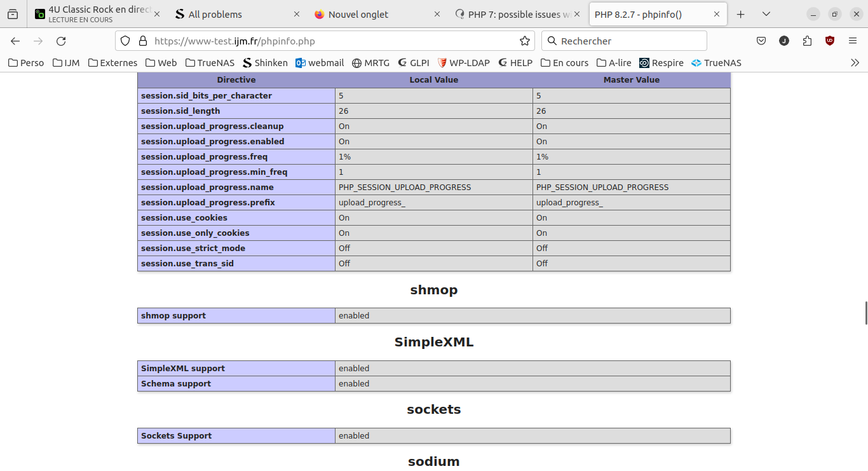Close the Nouvel onglet tab

[x=437, y=14]
